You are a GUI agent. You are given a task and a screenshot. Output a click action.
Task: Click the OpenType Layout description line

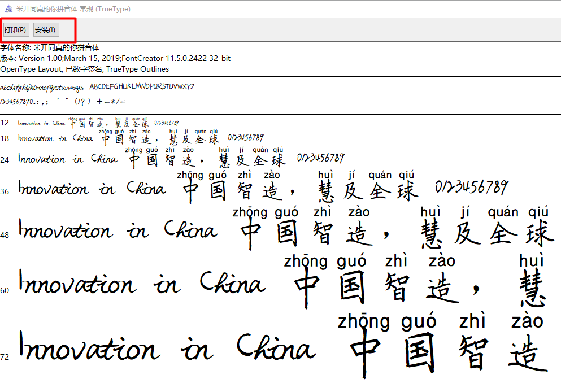pos(84,69)
